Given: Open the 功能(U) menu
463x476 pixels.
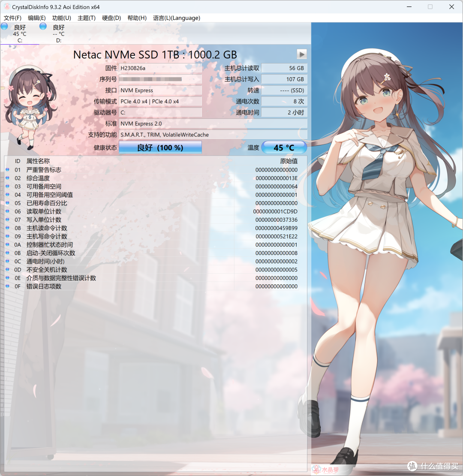Looking at the screenshot, I should point(62,18).
